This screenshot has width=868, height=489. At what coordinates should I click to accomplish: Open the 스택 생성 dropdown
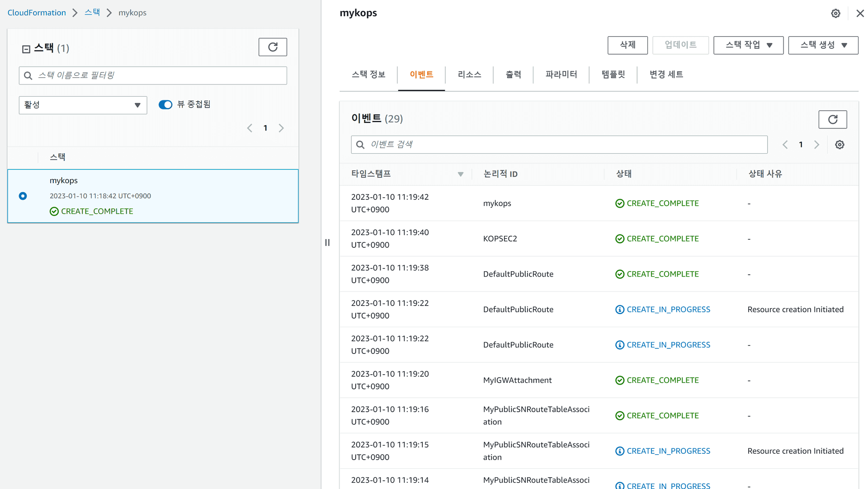click(x=823, y=45)
